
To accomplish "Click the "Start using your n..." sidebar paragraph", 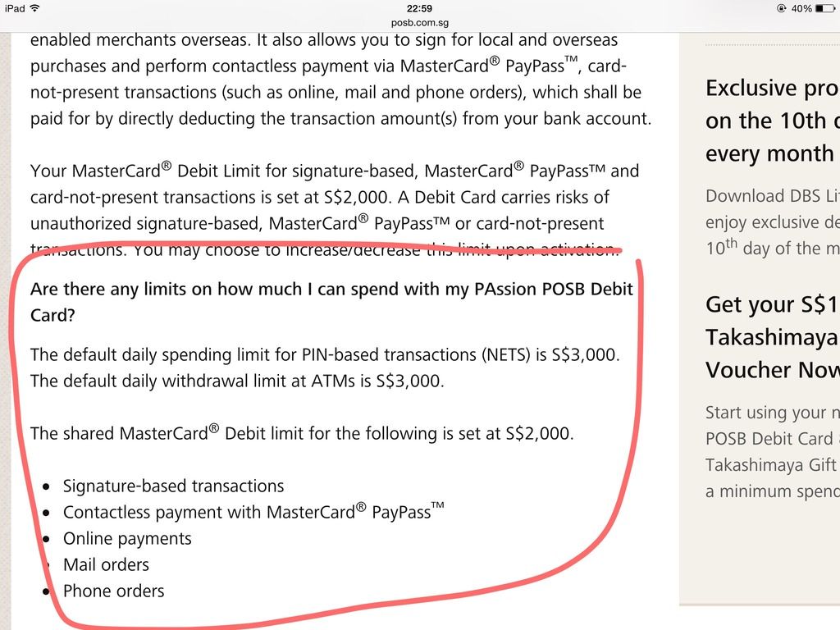I will (x=771, y=451).
